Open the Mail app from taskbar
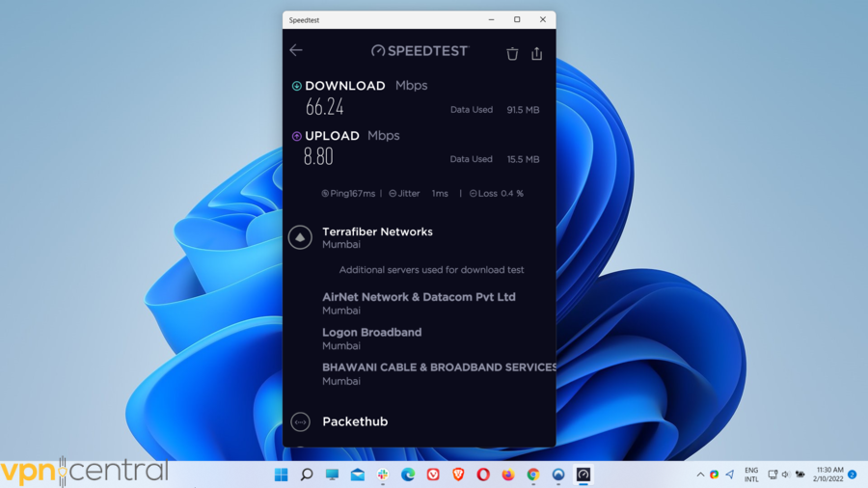Viewport: 868px width, 488px height. (x=358, y=474)
